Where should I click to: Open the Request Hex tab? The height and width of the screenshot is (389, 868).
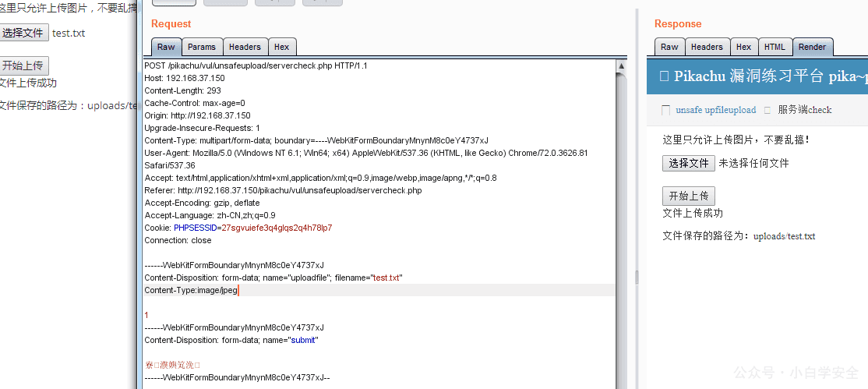tap(282, 47)
